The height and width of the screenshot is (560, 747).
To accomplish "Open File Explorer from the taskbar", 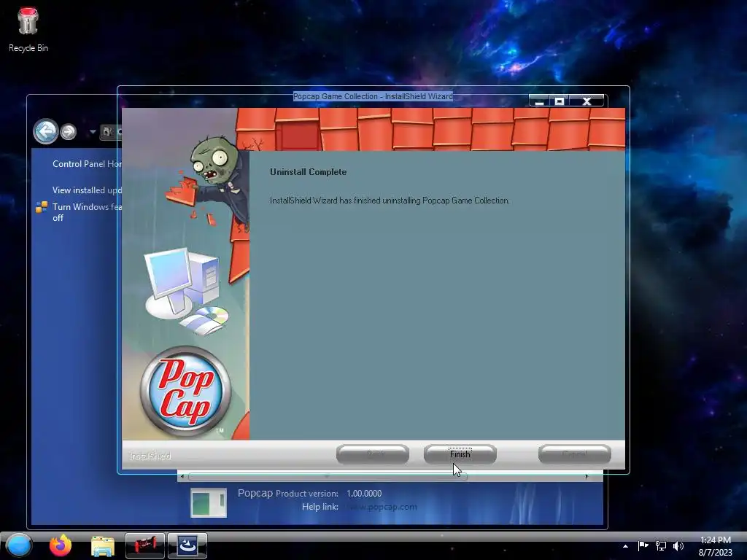I will tap(103, 545).
